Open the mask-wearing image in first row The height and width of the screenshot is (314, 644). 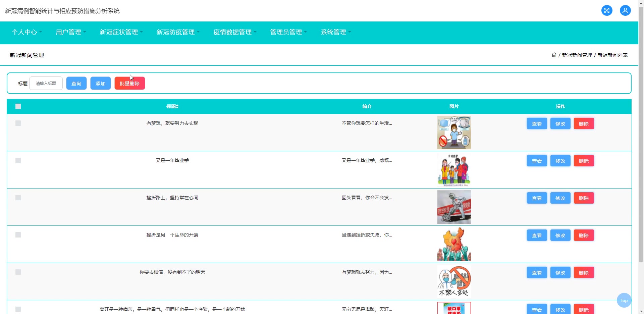click(x=454, y=133)
